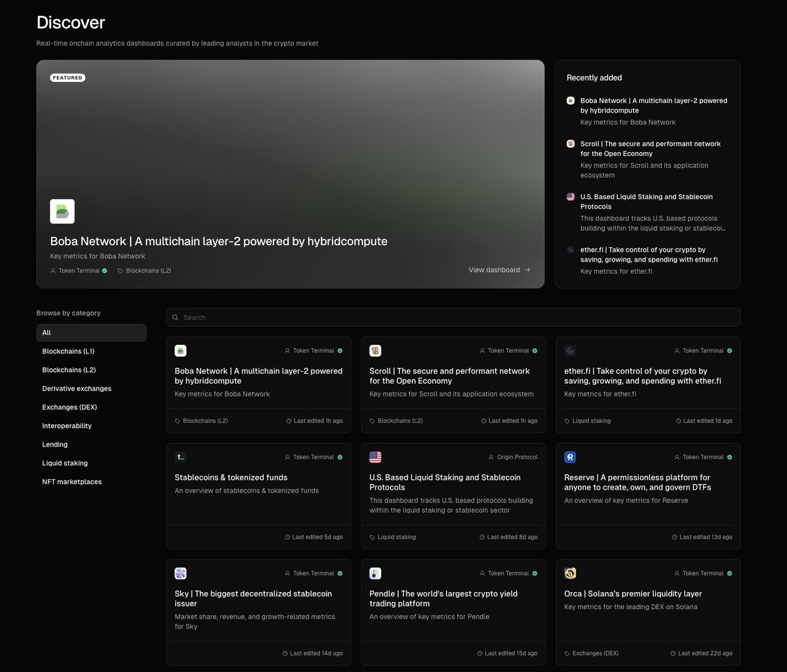Click the Boba Network logo in featured banner
This screenshot has height=672, width=787.
tap(62, 211)
